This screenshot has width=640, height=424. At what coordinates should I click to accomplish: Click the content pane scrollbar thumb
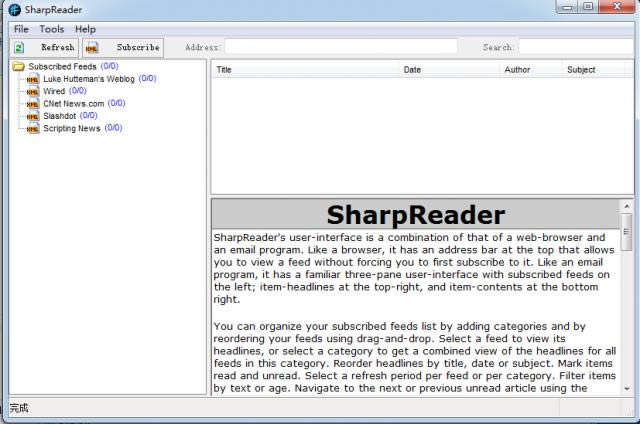pos(627,232)
